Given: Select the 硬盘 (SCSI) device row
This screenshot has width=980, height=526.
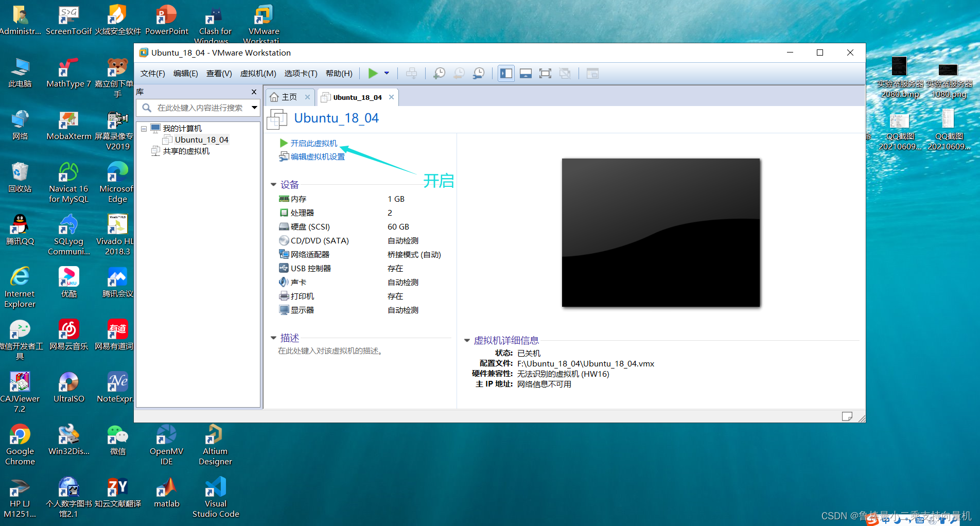Looking at the screenshot, I should (362, 226).
